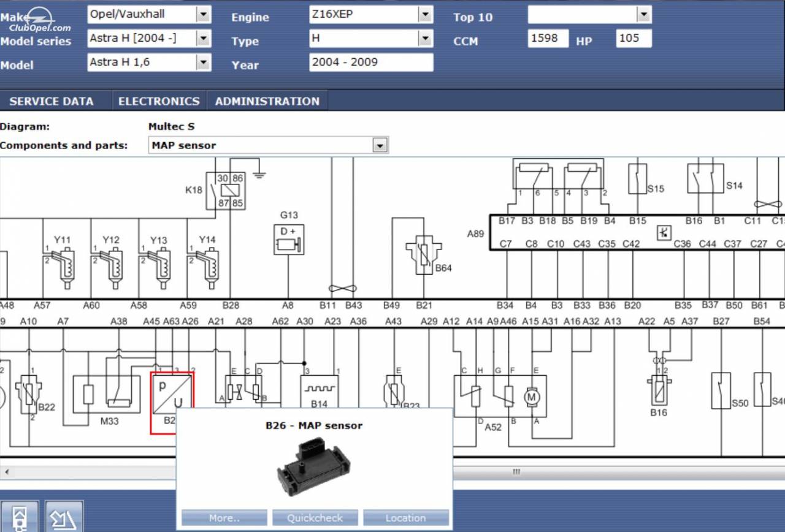785x532 pixels.
Task: Open the Model series dropdown
Action: (x=204, y=38)
